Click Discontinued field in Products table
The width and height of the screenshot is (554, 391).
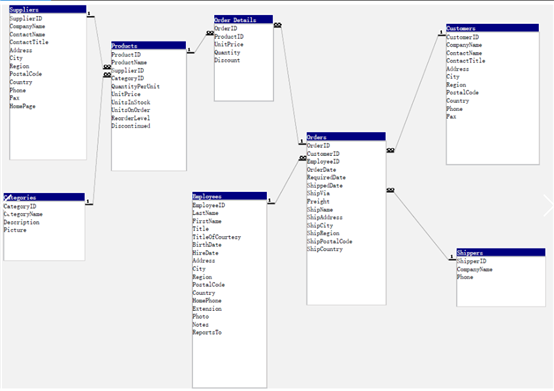tap(131, 126)
